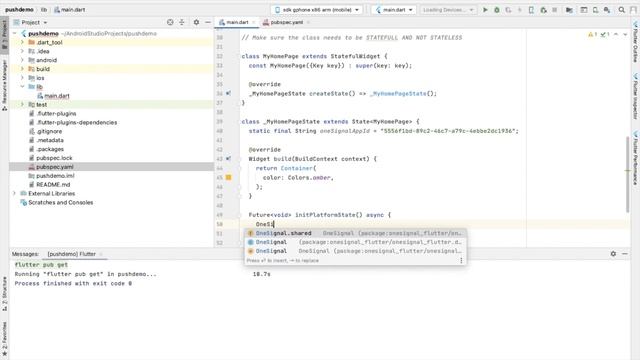Select OneSignal.shared completion suggestion
Image resolution: width=640 pixels, height=360 pixels.
click(356, 233)
